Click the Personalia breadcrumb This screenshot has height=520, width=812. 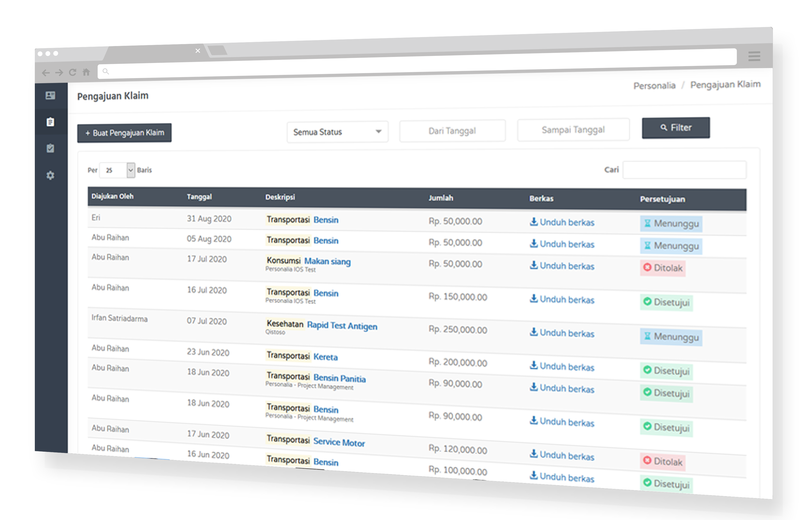pyautogui.click(x=654, y=86)
